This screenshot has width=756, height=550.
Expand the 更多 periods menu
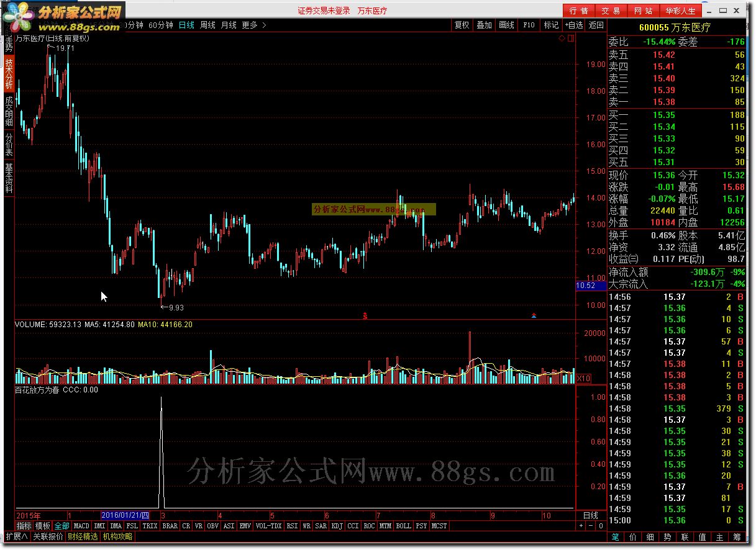click(254, 25)
